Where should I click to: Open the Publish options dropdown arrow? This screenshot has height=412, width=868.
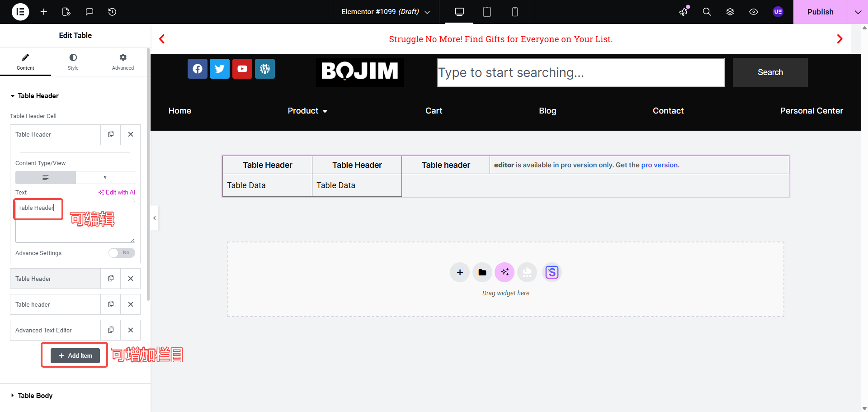(858, 12)
